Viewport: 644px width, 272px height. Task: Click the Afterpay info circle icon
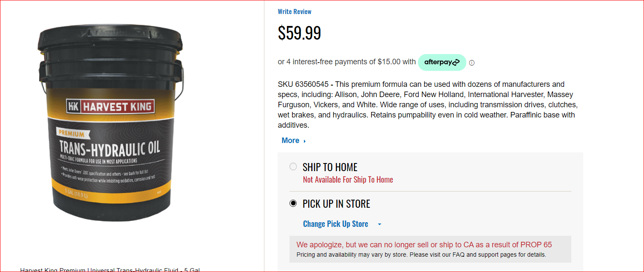pos(471,63)
